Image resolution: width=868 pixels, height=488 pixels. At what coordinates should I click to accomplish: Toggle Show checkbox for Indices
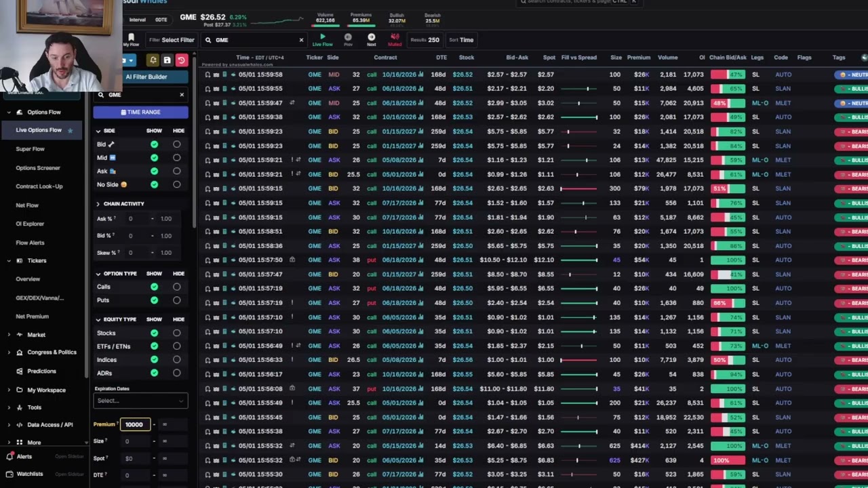(x=155, y=360)
